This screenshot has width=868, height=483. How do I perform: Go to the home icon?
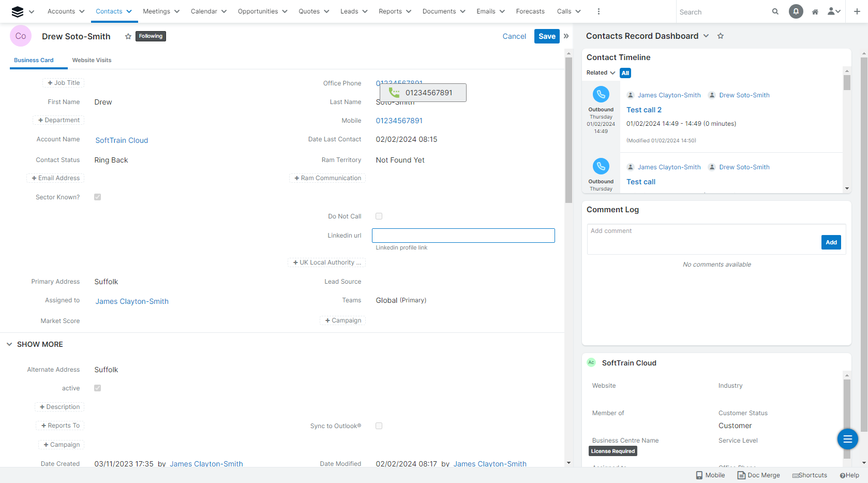815,11
